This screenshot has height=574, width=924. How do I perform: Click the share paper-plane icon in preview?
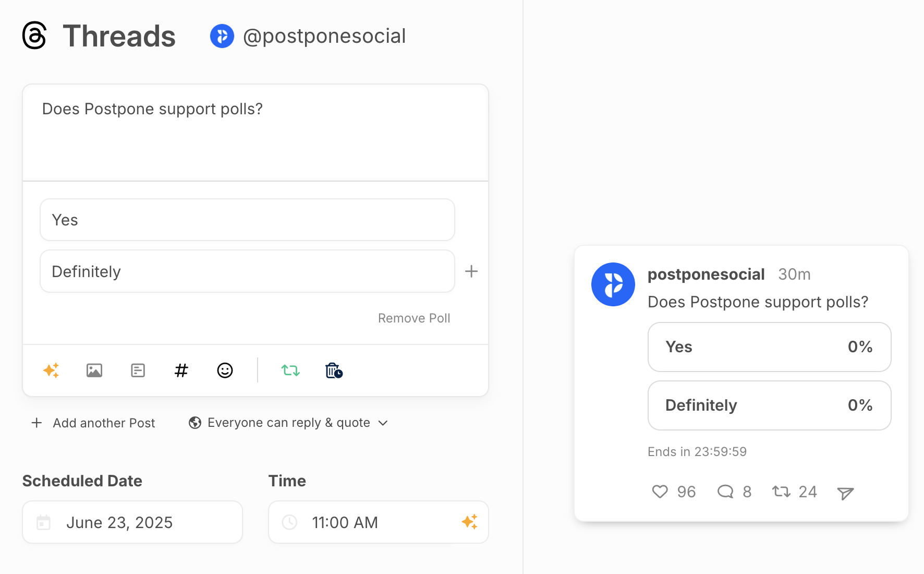(845, 493)
